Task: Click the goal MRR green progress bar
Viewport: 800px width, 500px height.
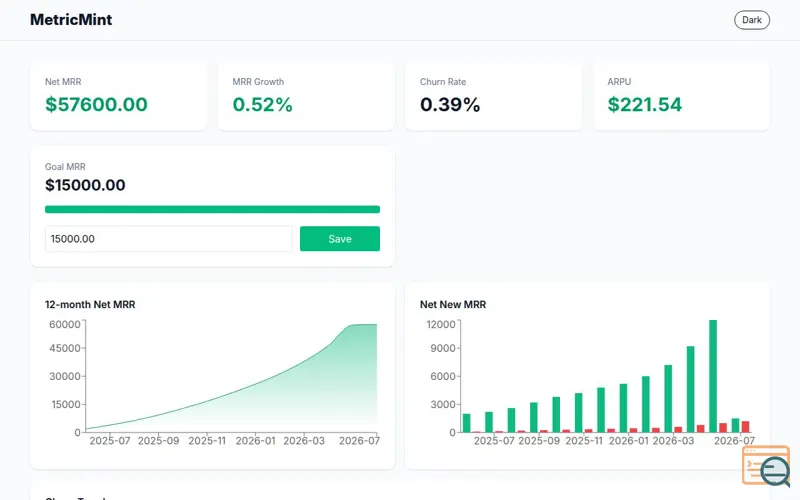Action: pos(212,209)
